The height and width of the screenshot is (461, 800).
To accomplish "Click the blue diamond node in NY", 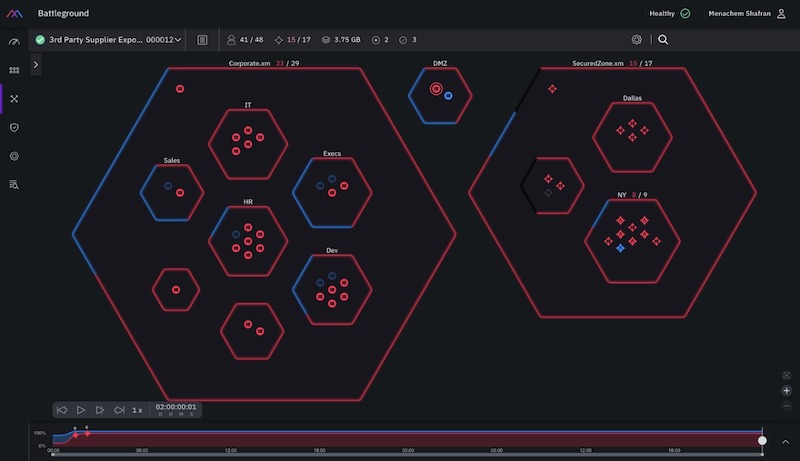I will pyautogui.click(x=620, y=248).
